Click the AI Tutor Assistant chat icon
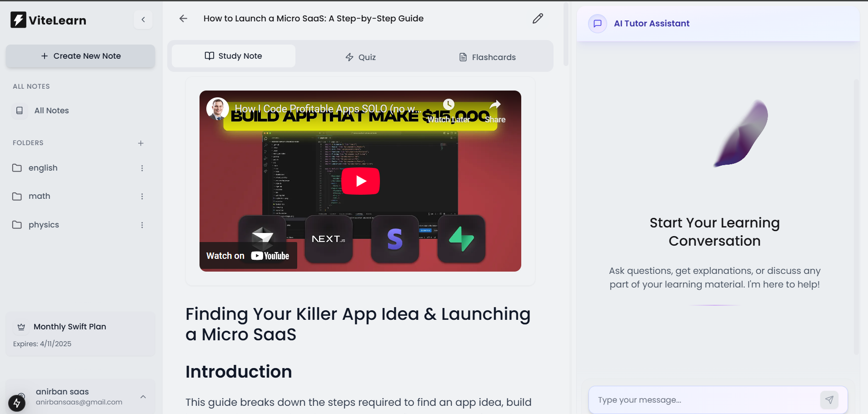This screenshot has width=868, height=414. coord(598,24)
